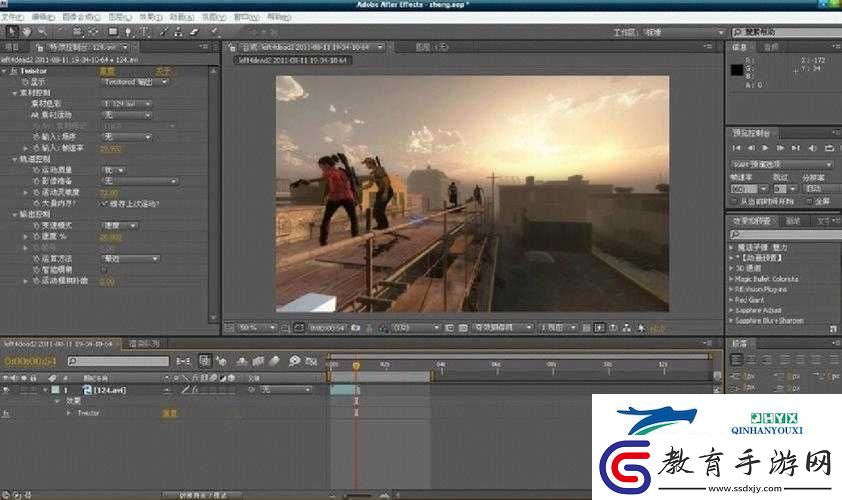Click the play button in the preview panel
This screenshot has height=500, width=842.
click(765, 148)
